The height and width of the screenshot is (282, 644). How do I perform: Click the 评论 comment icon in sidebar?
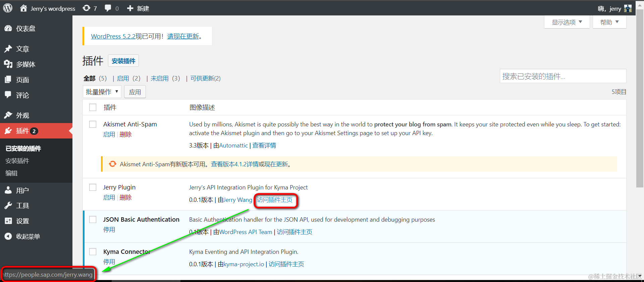8,95
